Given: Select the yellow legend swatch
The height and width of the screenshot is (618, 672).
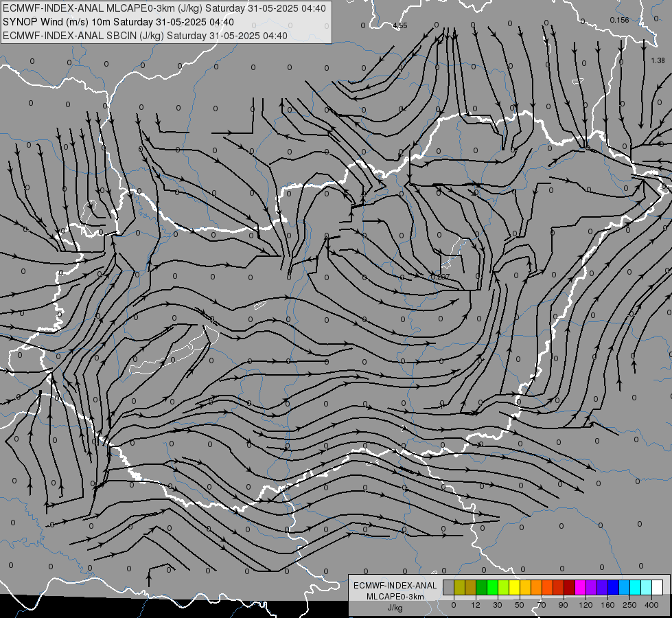Looking at the screenshot, I should click(514, 587).
